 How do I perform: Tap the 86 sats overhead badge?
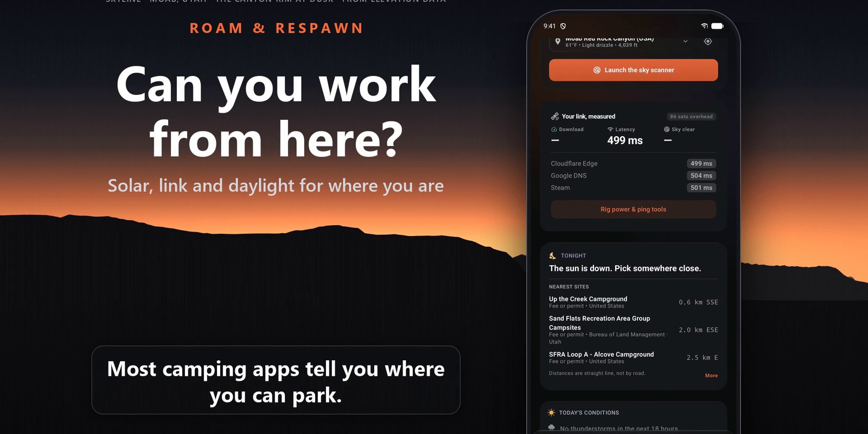[691, 117]
